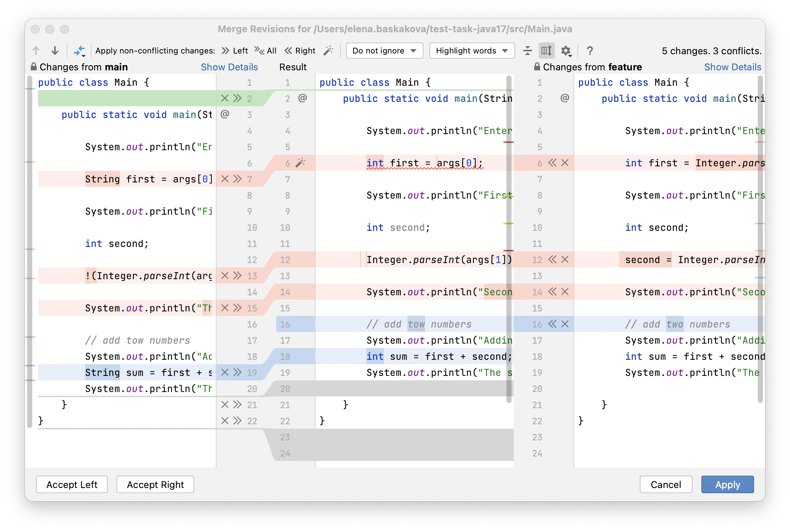The width and height of the screenshot is (790, 532).
Task: Jump to the previous change arrow
Action: click(x=36, y=51)
